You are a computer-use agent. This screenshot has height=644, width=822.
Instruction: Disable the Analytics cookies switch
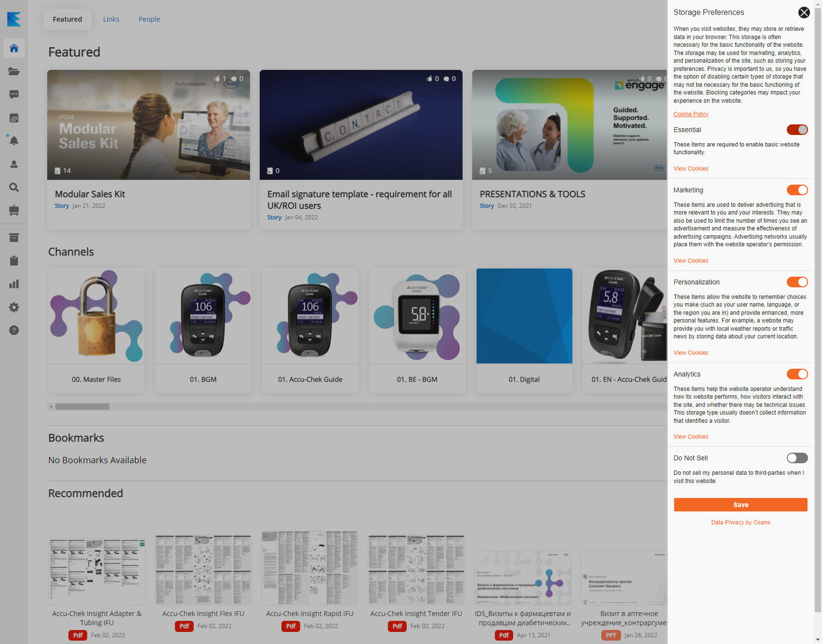click(x=797, y=374)
